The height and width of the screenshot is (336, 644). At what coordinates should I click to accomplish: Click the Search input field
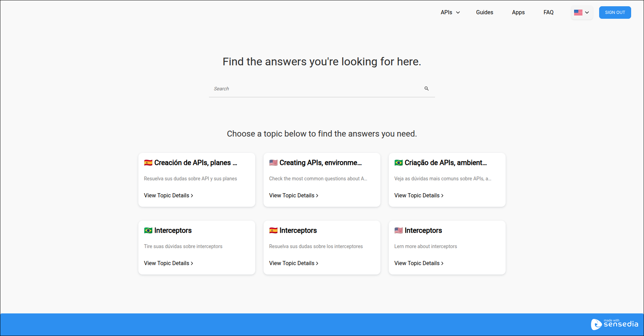313,89
